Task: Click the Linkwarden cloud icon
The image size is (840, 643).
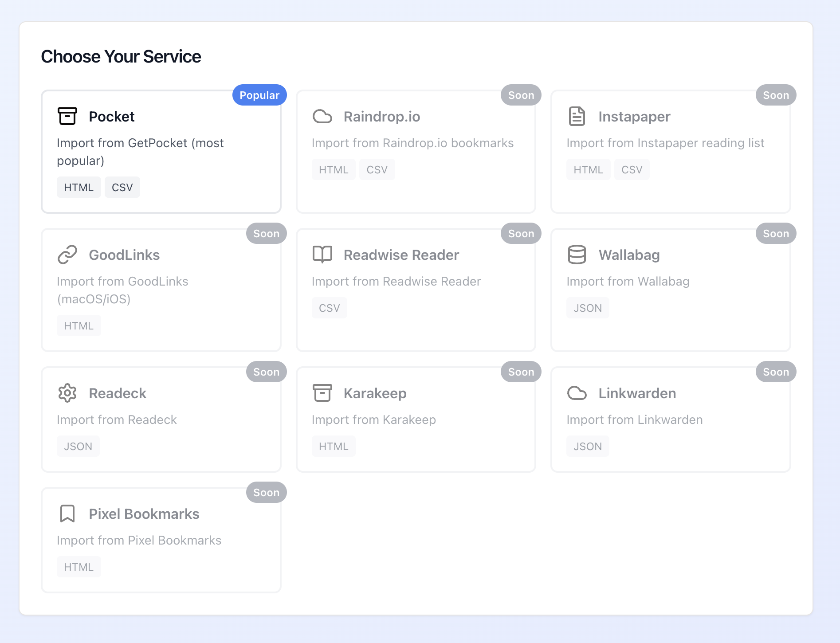Action: point(577,393)
